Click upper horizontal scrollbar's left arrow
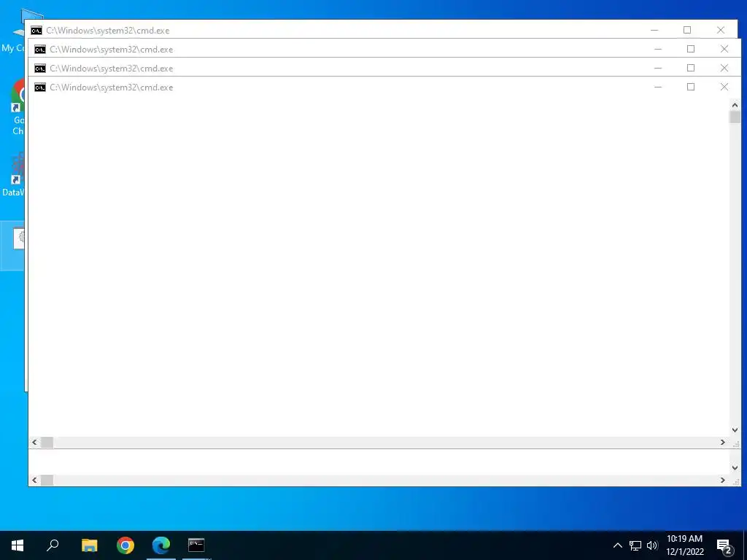The image size is (747, 560). 34,443
